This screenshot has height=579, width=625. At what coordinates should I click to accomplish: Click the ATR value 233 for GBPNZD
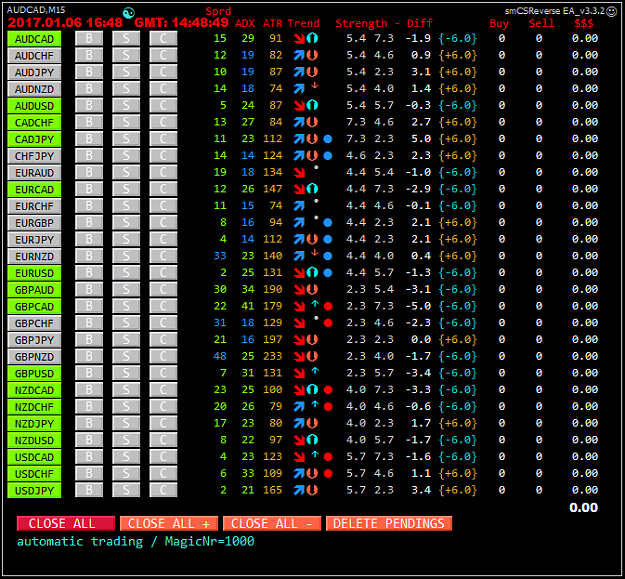point(273,356)
